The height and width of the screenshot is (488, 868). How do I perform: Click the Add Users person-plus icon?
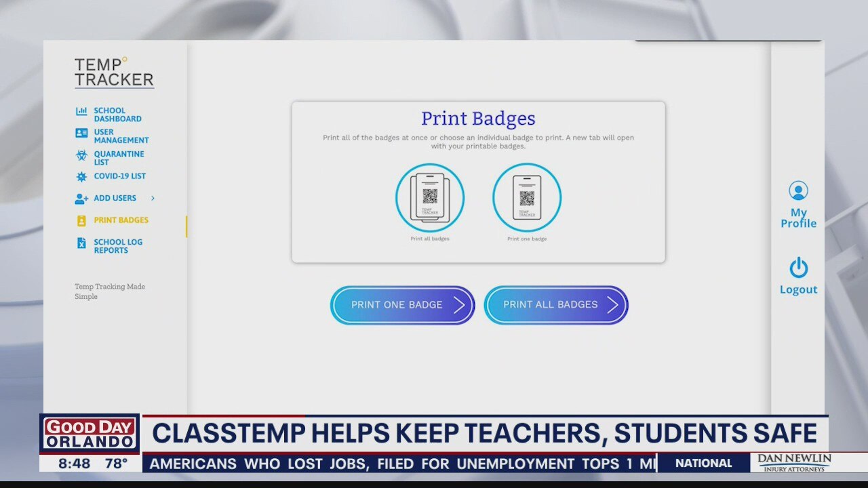click(81, 199)
